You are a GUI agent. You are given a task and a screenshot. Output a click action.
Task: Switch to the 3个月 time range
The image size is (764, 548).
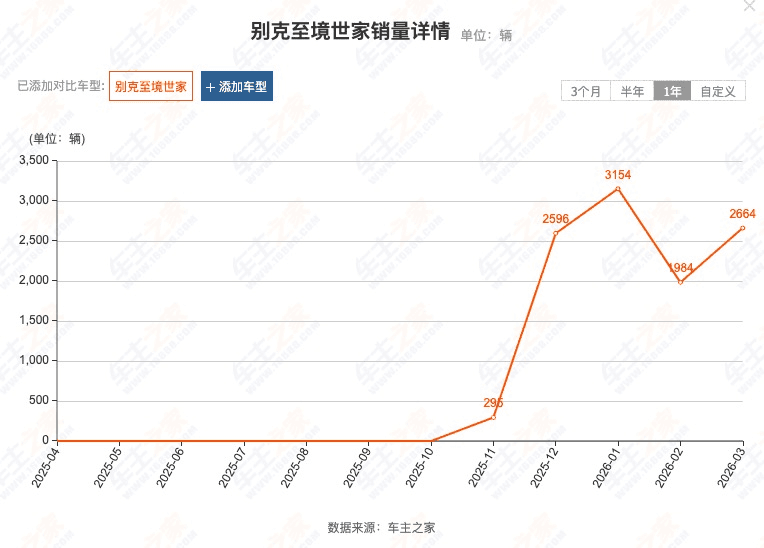(x=585, y=91)
